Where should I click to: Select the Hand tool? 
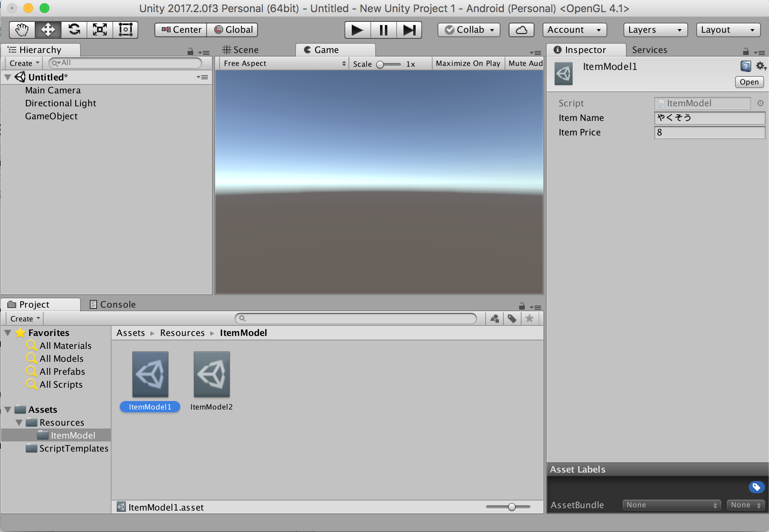(22, 30)
